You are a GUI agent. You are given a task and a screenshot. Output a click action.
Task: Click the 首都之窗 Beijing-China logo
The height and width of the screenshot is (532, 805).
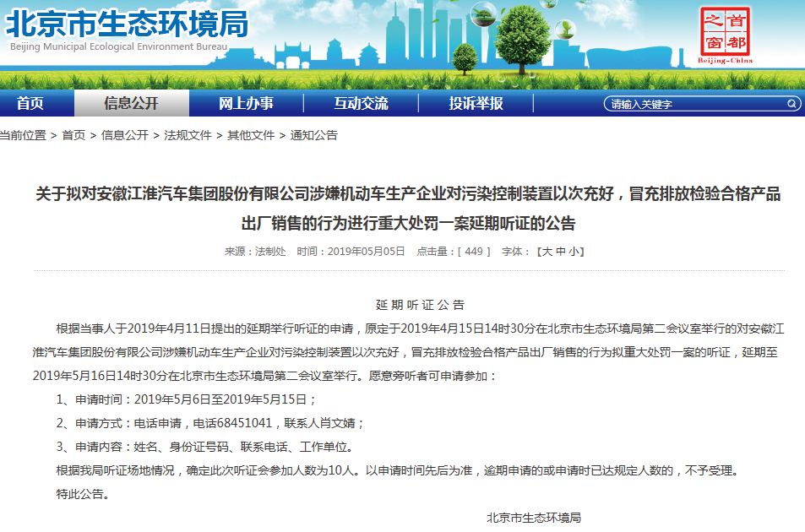pos(725,36)
